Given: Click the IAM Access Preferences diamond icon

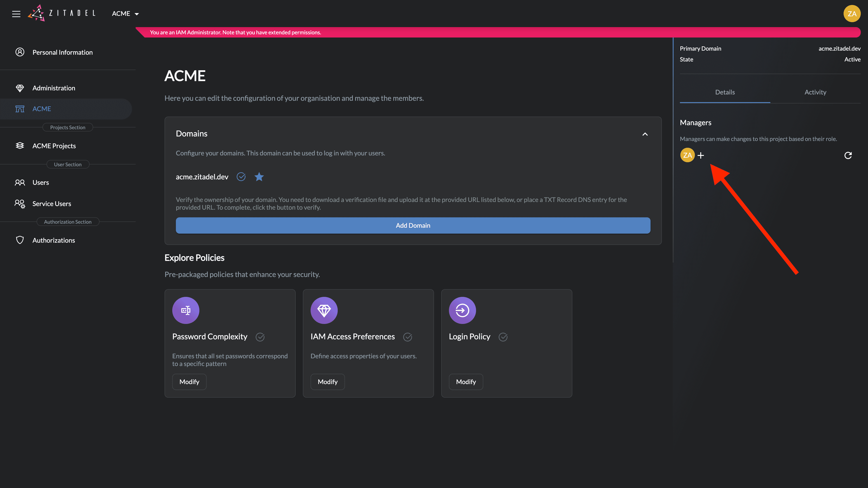Looking at the screenshot, I should point(324,310).
